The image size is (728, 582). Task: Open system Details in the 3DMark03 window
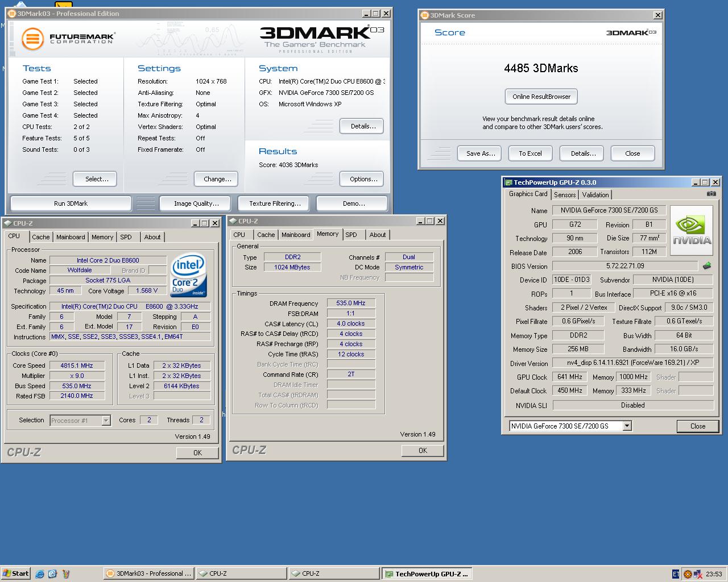point(363,126)
